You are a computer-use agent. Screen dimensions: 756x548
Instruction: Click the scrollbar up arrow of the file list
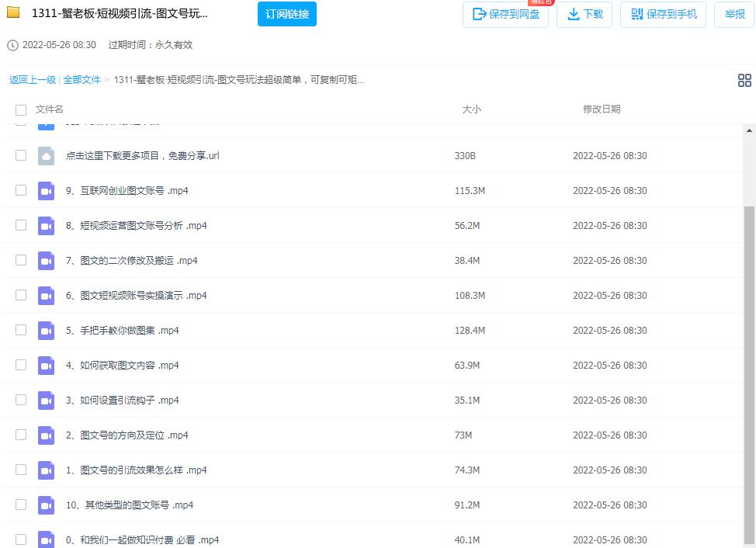point(749,130)
